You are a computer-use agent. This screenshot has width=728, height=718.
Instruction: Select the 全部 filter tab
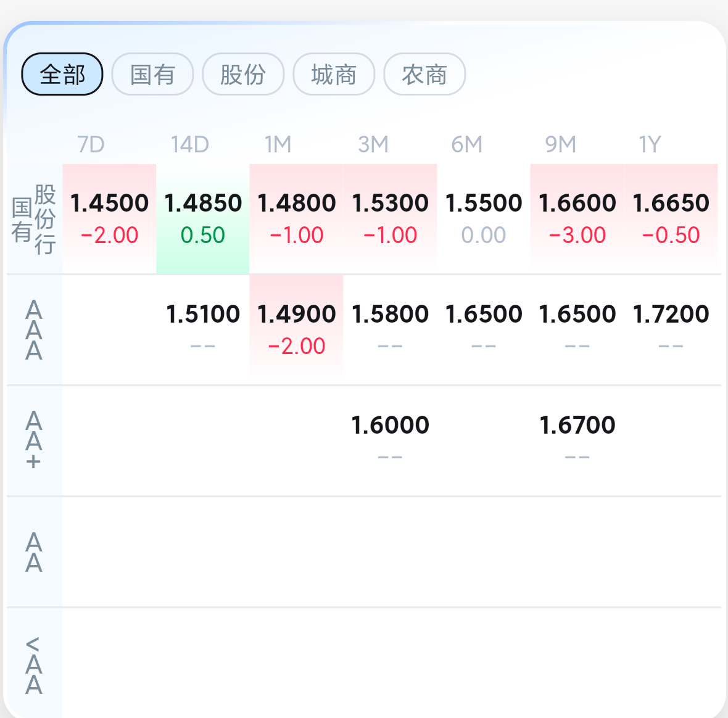(62, 74)
